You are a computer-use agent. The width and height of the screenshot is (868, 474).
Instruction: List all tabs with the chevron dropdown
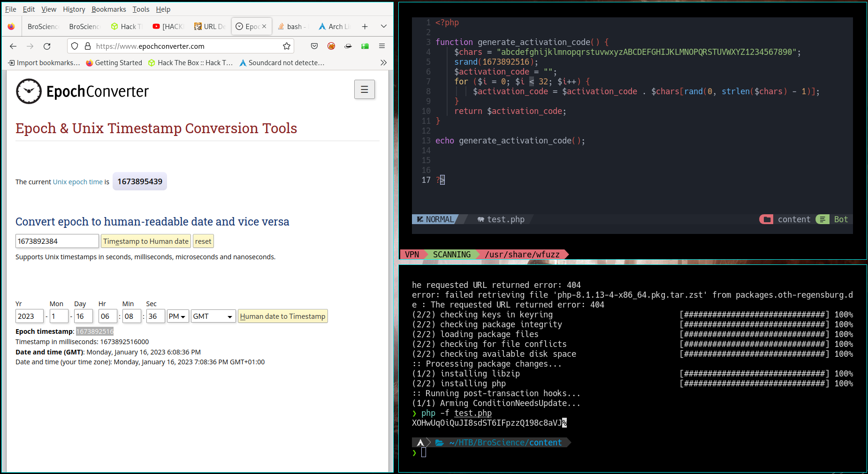point(384,27)
